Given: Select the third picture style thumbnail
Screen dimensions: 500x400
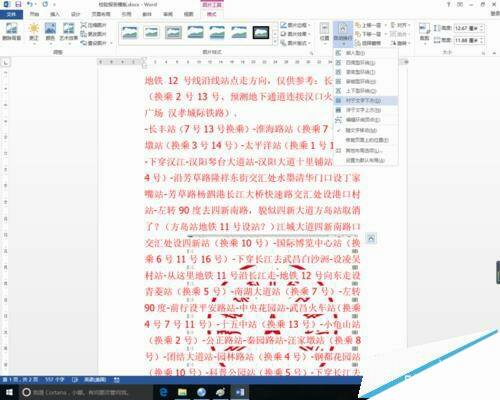Looking at the screenshot, I should tap(173, 32).
